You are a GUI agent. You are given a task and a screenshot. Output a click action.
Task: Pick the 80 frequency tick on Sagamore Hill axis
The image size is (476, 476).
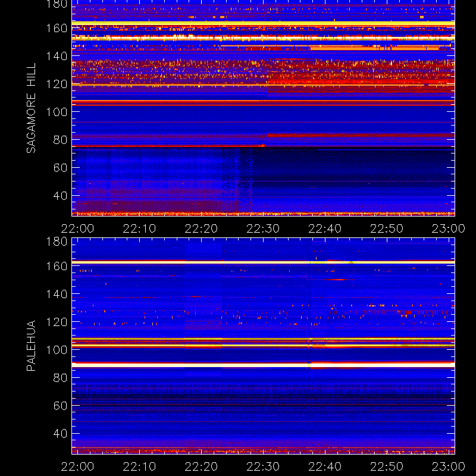[x=60, y=140]
